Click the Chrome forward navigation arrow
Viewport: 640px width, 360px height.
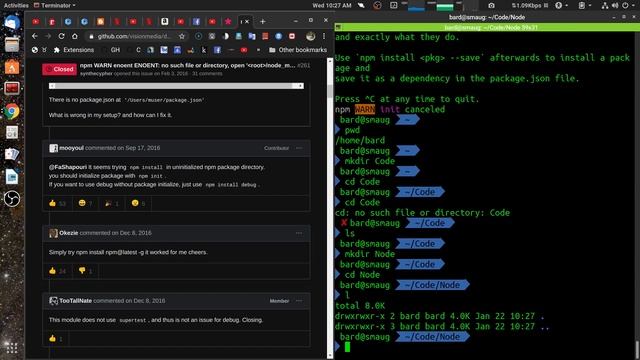[48, 36]
